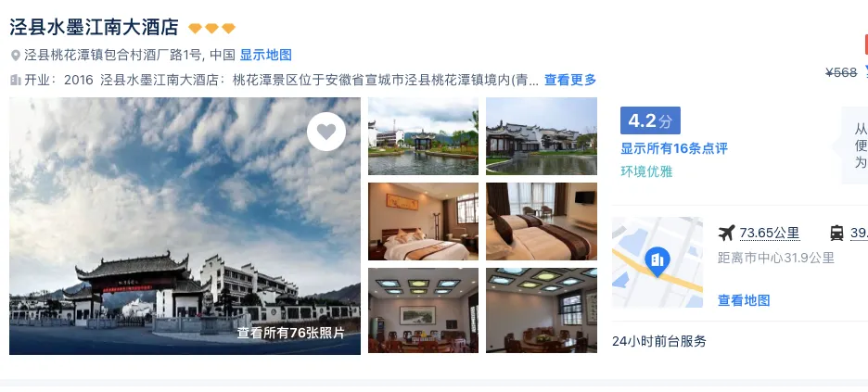Click the airplane distance icon
Image resolution: width=868 pixels, height=392 pixels.
click(x=726, y=234)
